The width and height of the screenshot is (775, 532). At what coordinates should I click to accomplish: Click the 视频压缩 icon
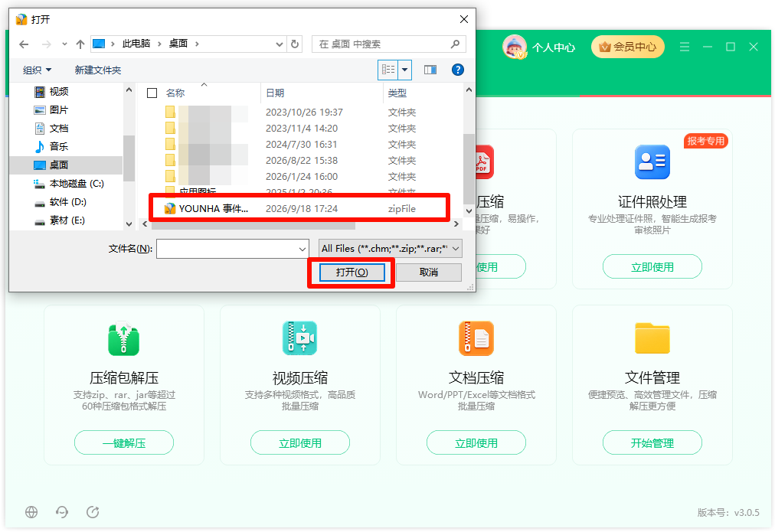click(x=300, y=338)
